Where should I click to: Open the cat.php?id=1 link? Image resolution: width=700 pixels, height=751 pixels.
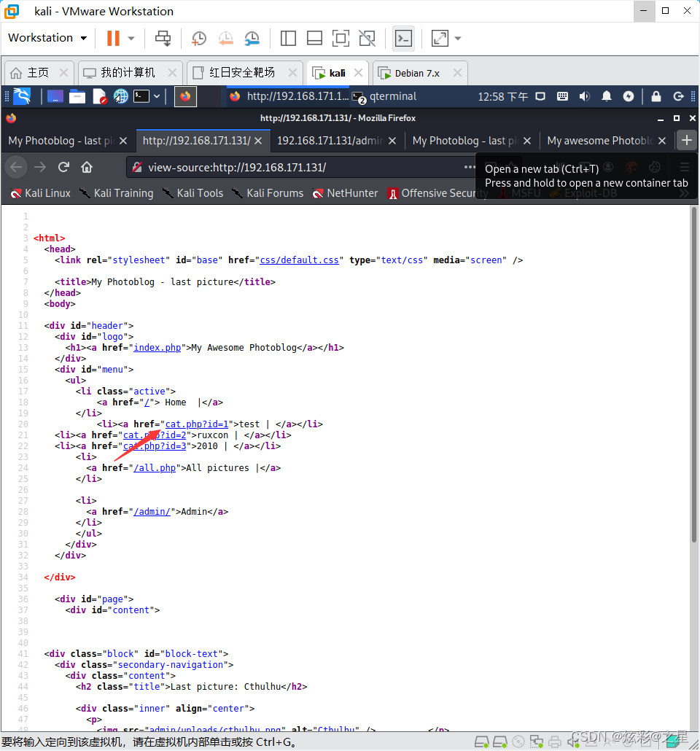(197, 424)
